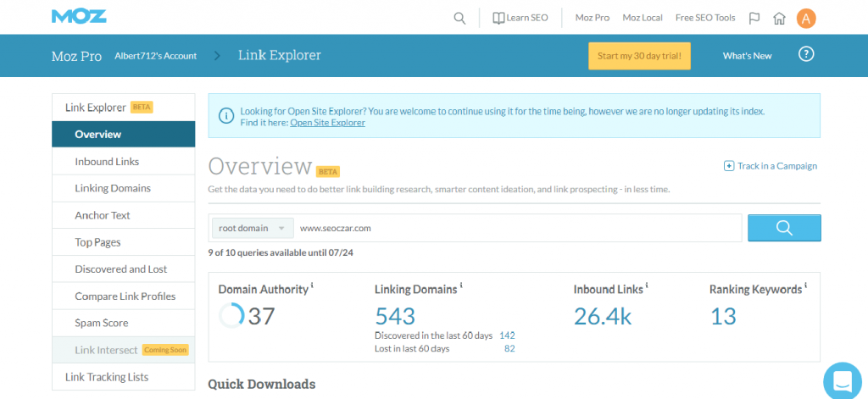Open Spam Score sidebar item
Image resolution: width=868 pixels, height=399 pixels.
[x=124, y=323]
